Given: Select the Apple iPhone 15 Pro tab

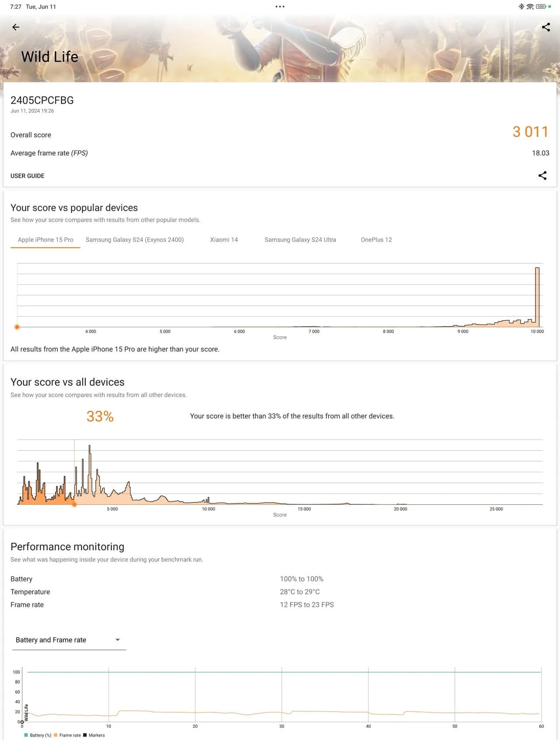Looking at the screenshot, I should point(45,240).
